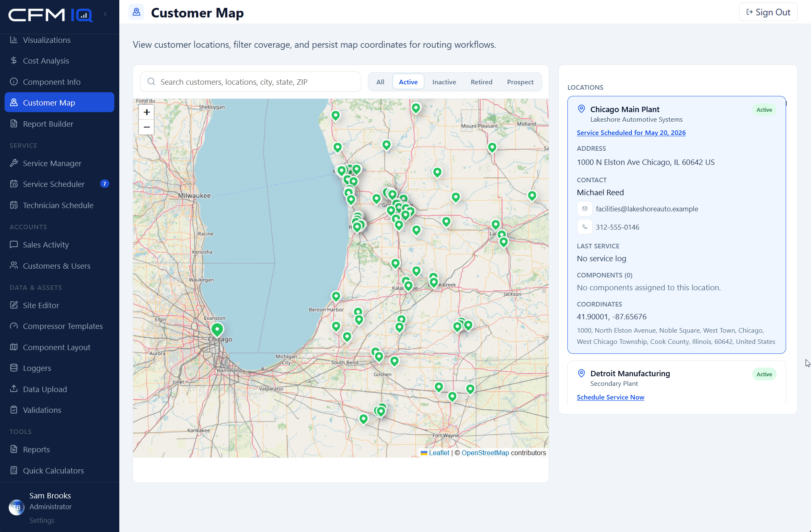This screenshot has height=532, width=811.
Task: Click the Validations clipboard icon
Action: tap(14, 410)
